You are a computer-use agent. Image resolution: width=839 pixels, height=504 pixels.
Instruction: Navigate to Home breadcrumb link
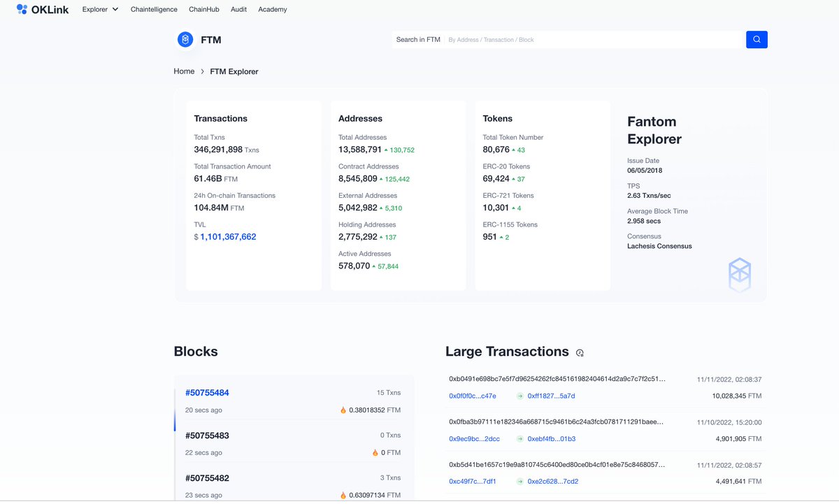click(x=184, y=71)
